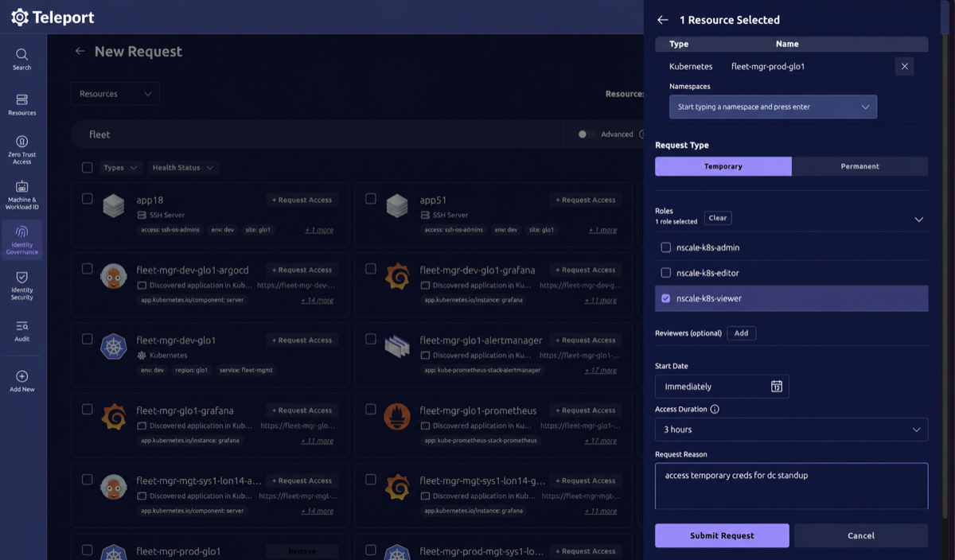Uncheck the nscale-k8s-viewer role
Image resolution: width=955 pixels, height=560 pixels.
(666, 298)
